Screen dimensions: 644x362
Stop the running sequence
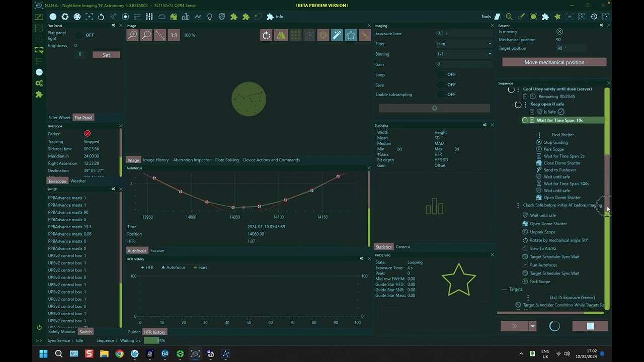pos(590,326)
